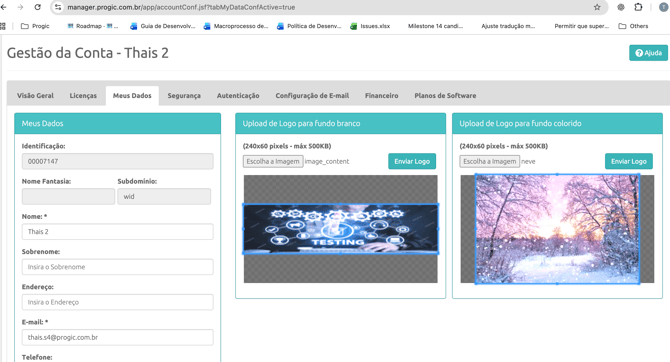
Task: Click the Upload de Logo para fundo branco header
Action: 341,124
